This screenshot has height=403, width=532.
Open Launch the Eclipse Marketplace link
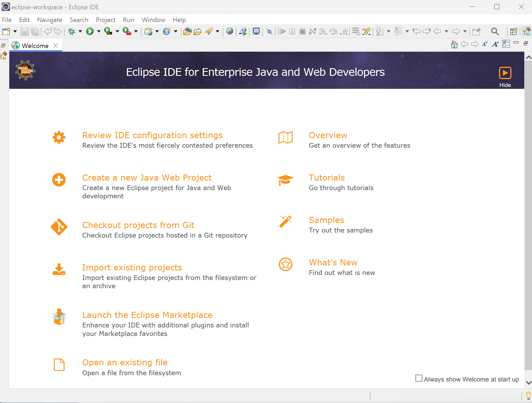[x=147, y=315]
